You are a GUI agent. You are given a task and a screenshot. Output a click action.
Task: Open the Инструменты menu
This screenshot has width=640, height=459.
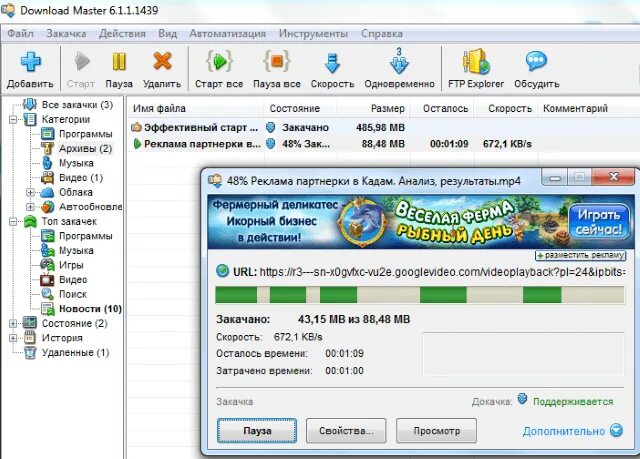pyautogui.click(x=313, y=33)
